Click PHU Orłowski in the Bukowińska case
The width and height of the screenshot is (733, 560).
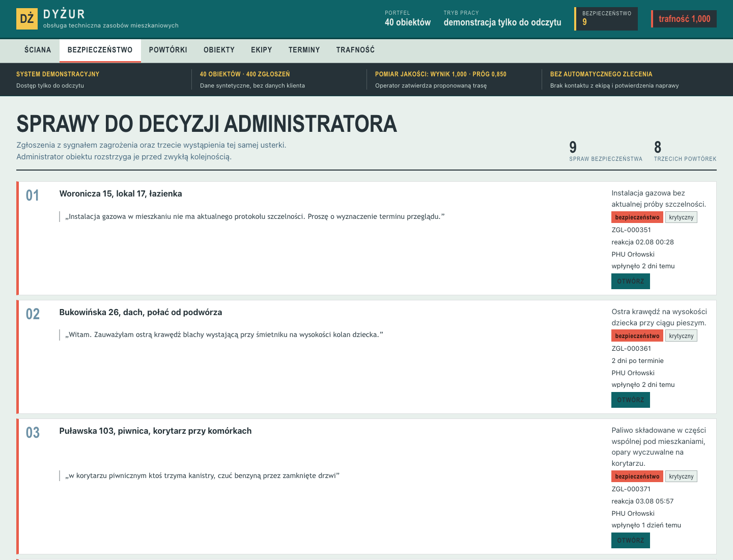coord(633,373)
